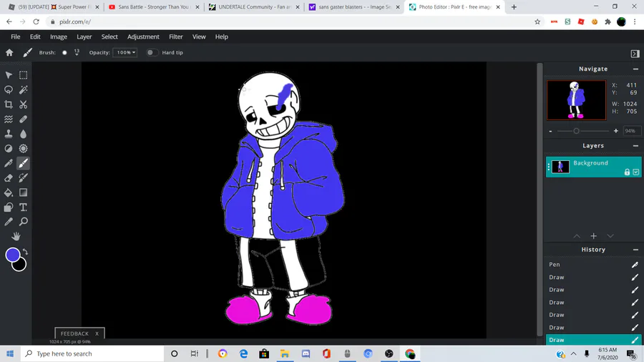Move layer up with chevron arrow

577,236
